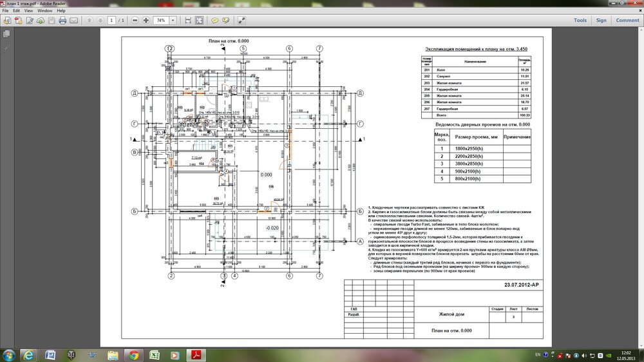Add a sticky note comment
This screenshot has height=362, width=644.
point(216,21)
